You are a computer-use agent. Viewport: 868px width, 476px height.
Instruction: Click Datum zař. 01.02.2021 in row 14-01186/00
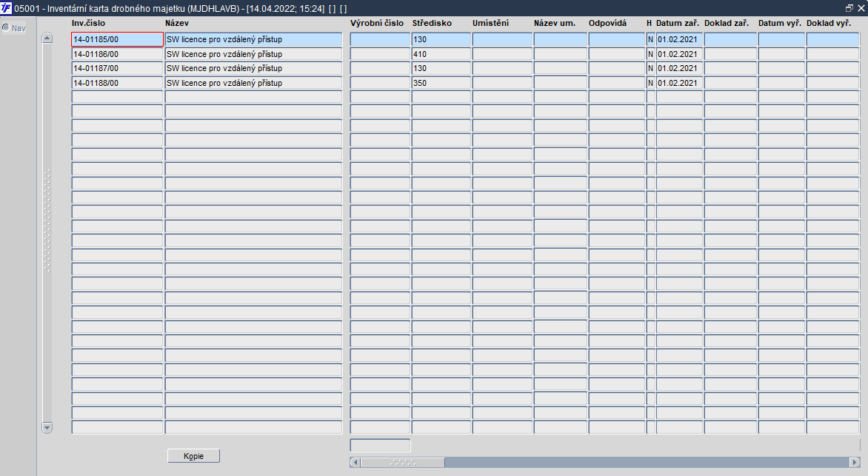679,54
